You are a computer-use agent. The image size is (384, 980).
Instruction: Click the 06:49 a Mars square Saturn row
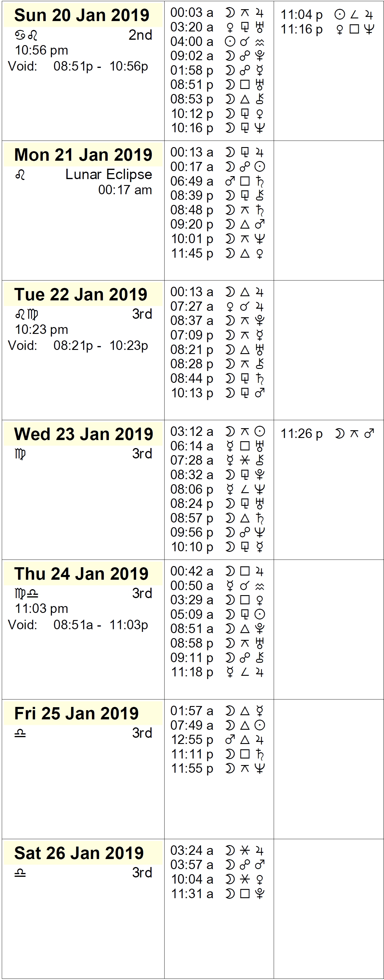218,181
